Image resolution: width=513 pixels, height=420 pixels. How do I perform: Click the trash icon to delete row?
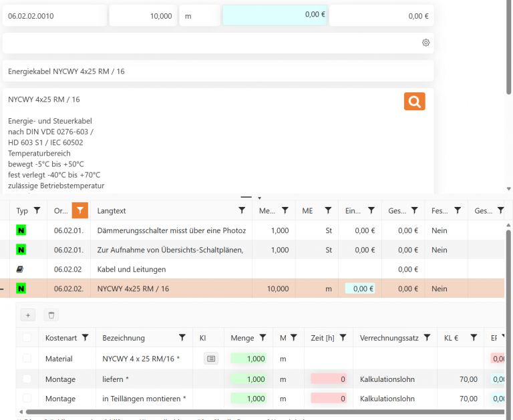point(51,314)
